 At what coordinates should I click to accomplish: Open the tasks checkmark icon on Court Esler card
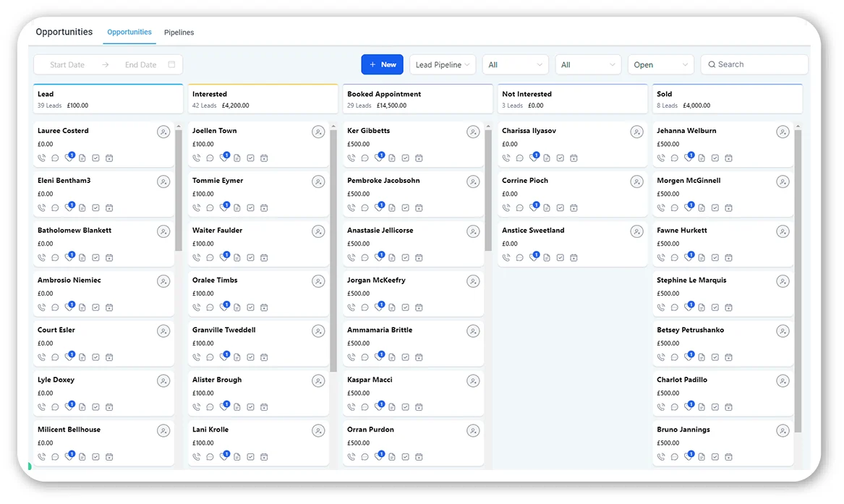[95, 357]
